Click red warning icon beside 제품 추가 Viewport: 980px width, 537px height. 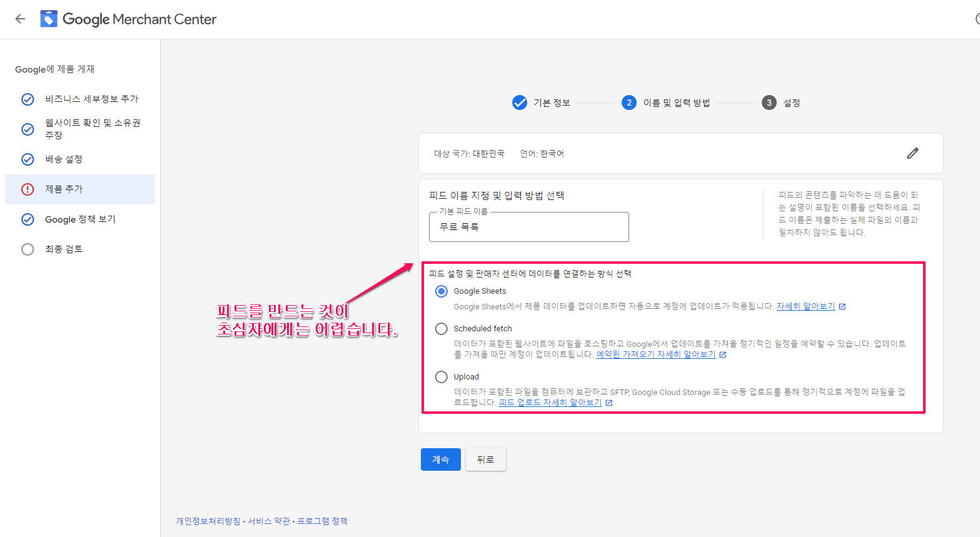click(28, 189)
